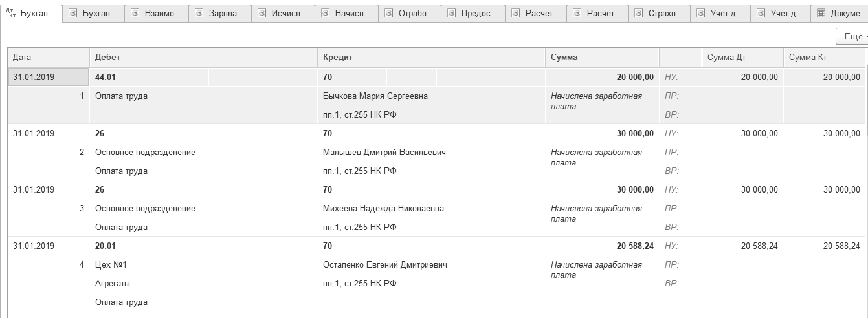Click the register icon on the Начисл... tab
This screenshot has height=318, width=868.
324,14
